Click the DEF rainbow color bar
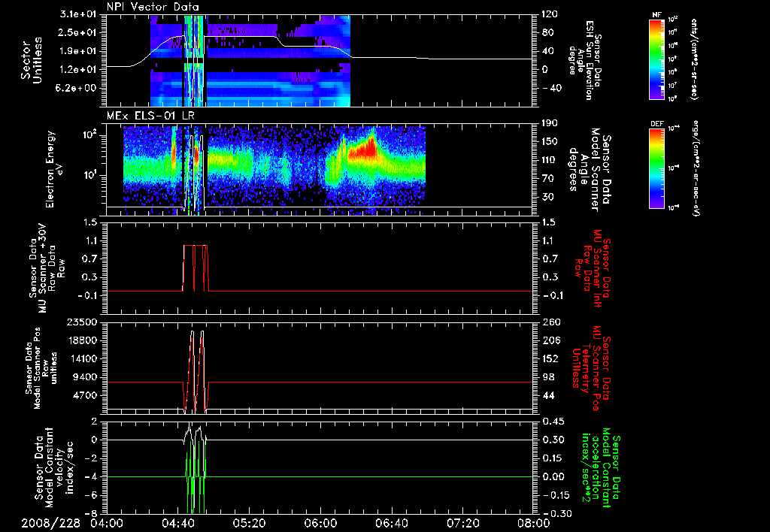This screenshot has height=532, width=770. [x=657, y=168]
